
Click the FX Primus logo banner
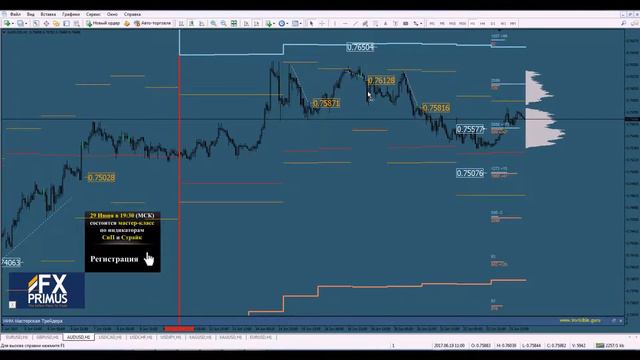coord(47,290)
